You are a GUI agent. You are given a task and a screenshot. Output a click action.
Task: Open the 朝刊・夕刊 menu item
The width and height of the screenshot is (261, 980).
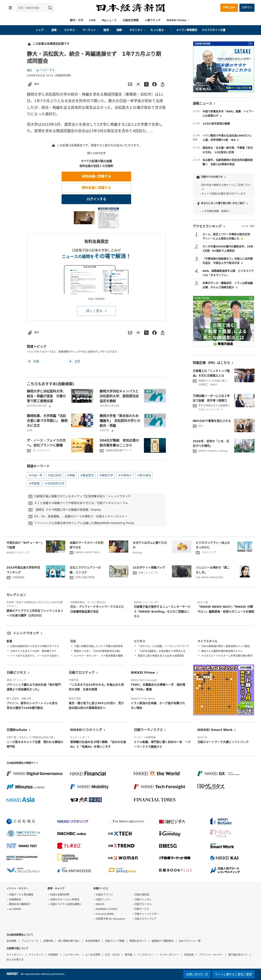76,20
